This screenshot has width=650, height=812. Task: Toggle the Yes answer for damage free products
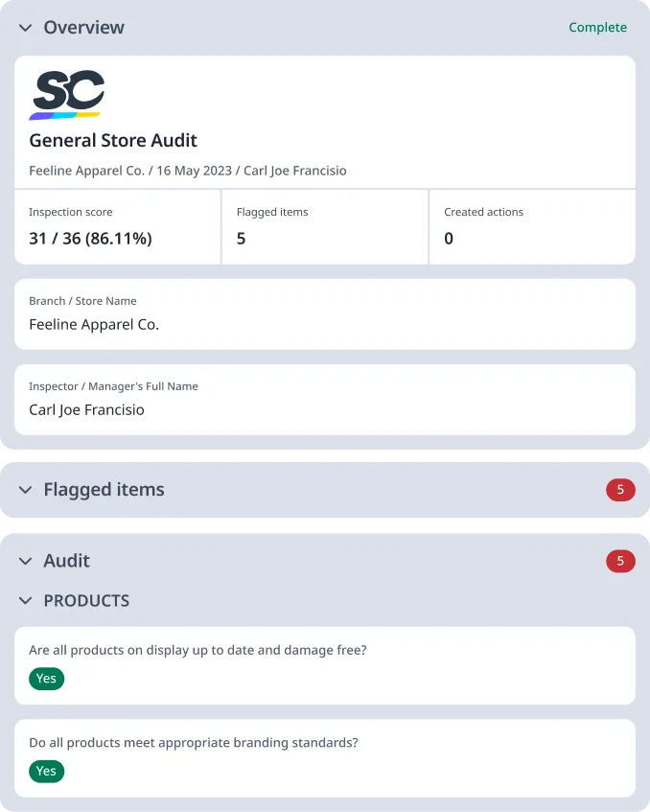coord(46,679)
